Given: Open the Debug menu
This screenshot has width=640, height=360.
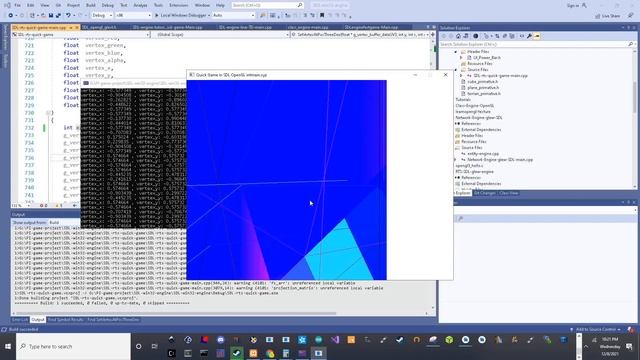Looking at the screenshot, I should [x=108, y=5].
